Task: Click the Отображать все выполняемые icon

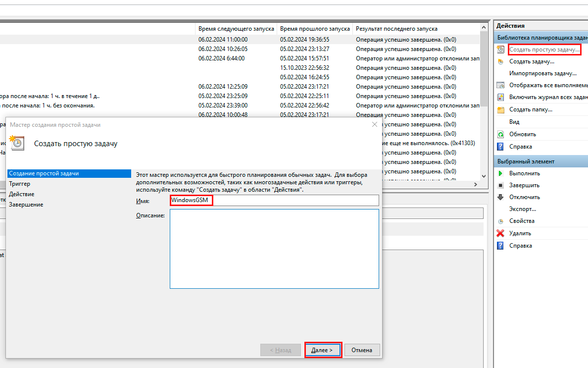Action: (500, 85)
